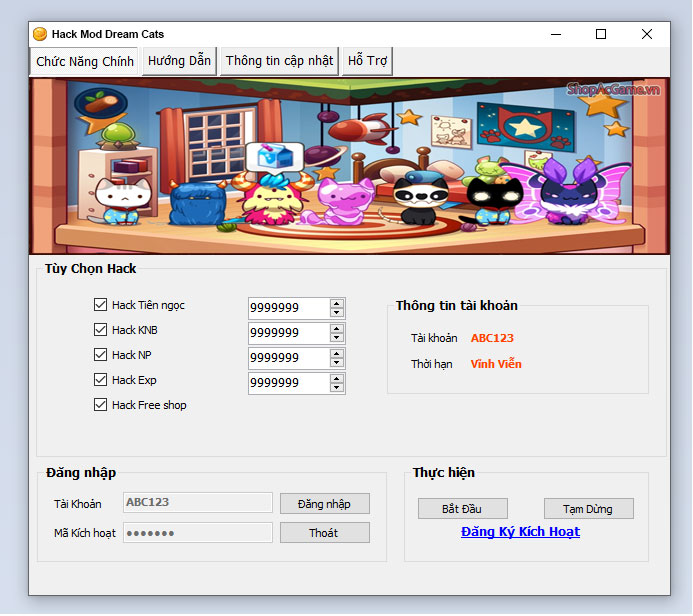The image size is (693, 616).
Task: Toggle the Hack Exp checkbox
Action: tap(100, 380)
